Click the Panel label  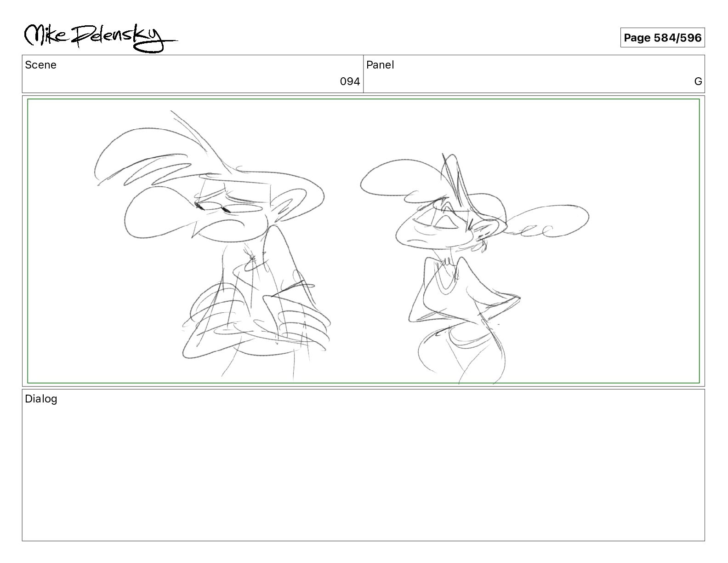coord(380,65)
